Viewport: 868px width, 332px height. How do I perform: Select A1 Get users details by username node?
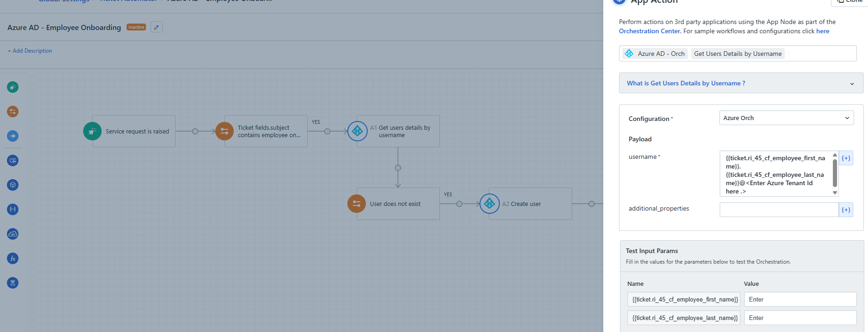click(x=398, y=131)
